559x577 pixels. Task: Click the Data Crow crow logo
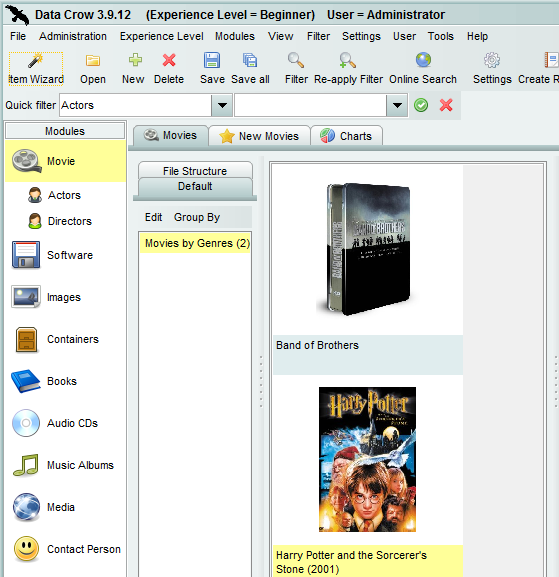click(17, 15)
